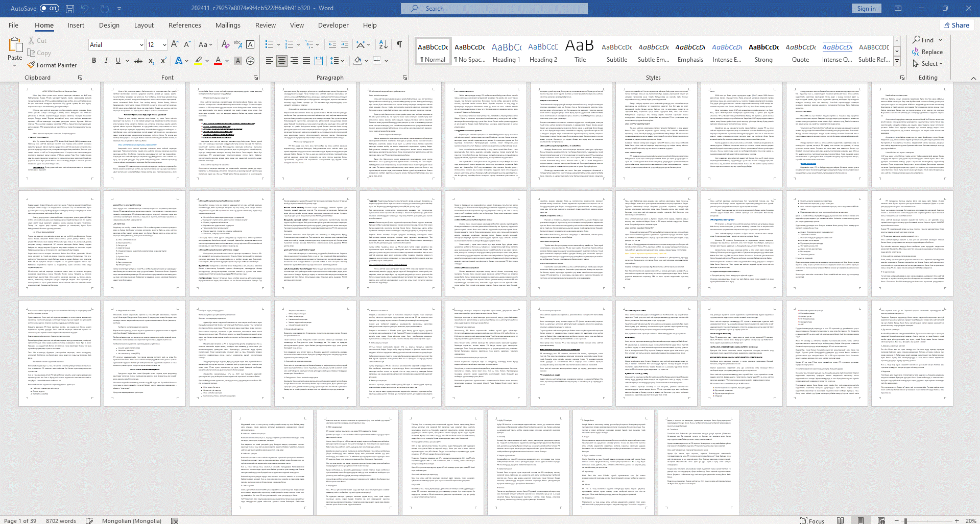Screen dimensions: 980x524
Task: Align text to the left
Action: [270, 61]
